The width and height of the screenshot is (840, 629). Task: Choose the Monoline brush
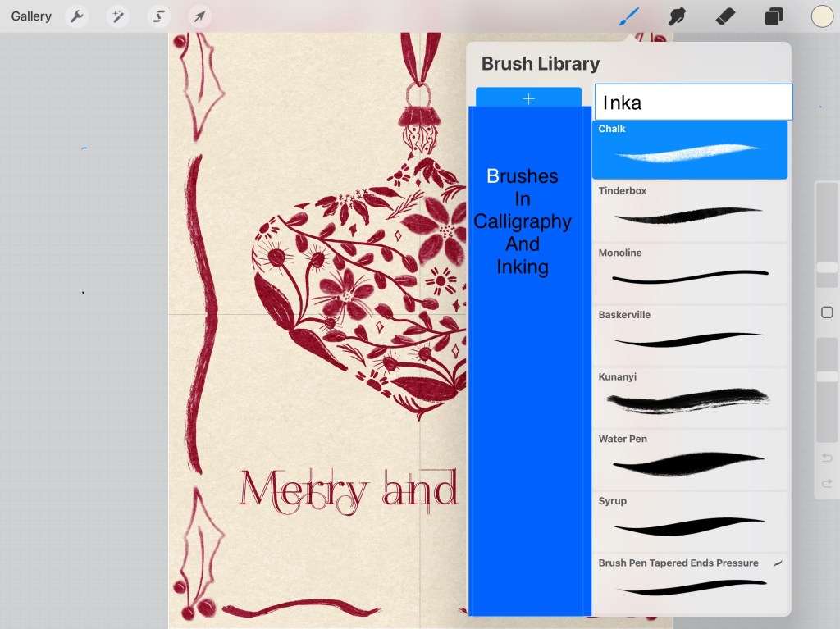tap(689, 274)
